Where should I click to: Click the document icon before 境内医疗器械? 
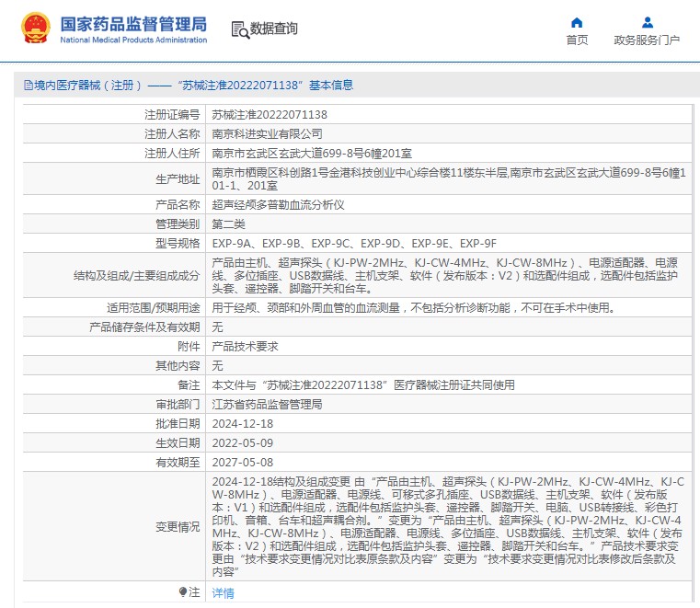pyautogui.click(x=26, y=86)
